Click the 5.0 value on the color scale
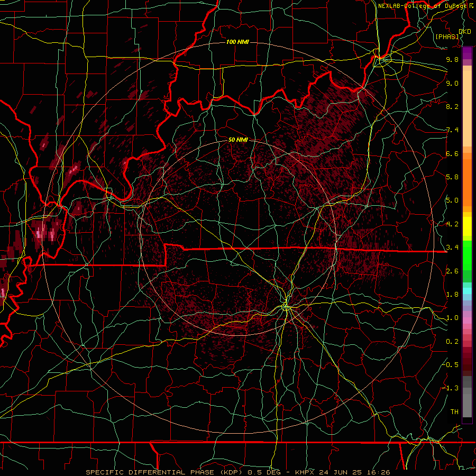Screen dimensions: 476x476 [452, 200]
